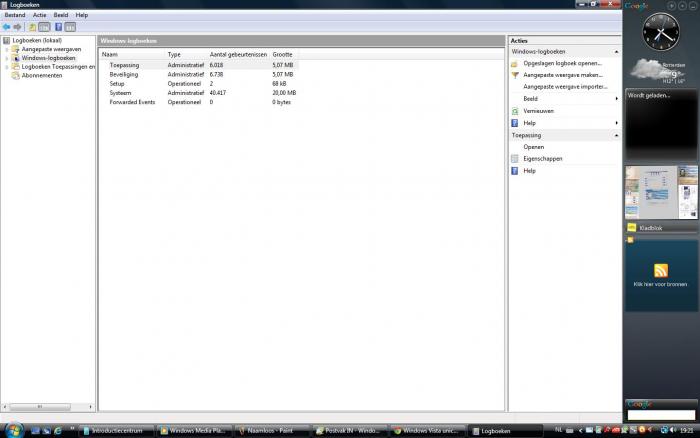
Task: Click Windows-logboeken icon in tree
Action: click(x=16, y=58)
